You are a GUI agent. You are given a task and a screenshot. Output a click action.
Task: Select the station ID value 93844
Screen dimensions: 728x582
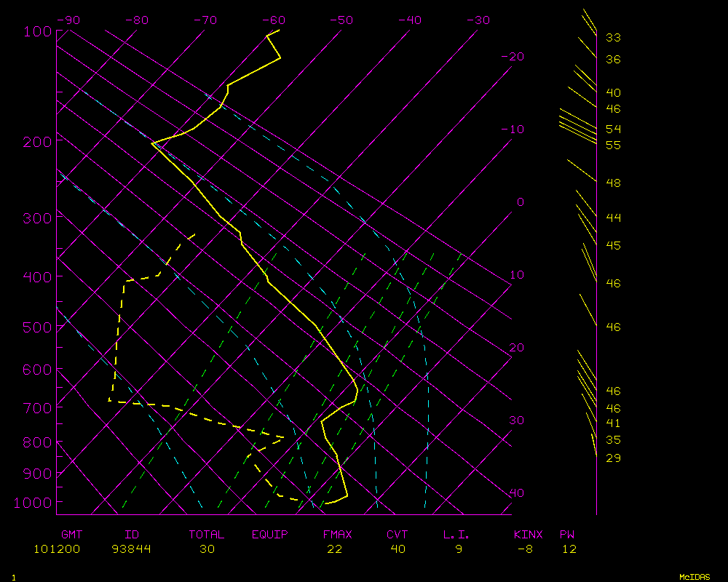coord(132,549)
